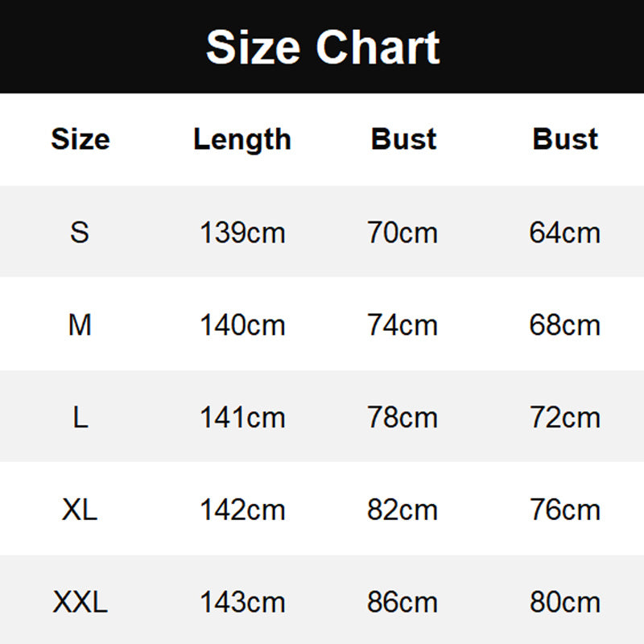
Task: Click the 139cm length value
Action: 242,233
